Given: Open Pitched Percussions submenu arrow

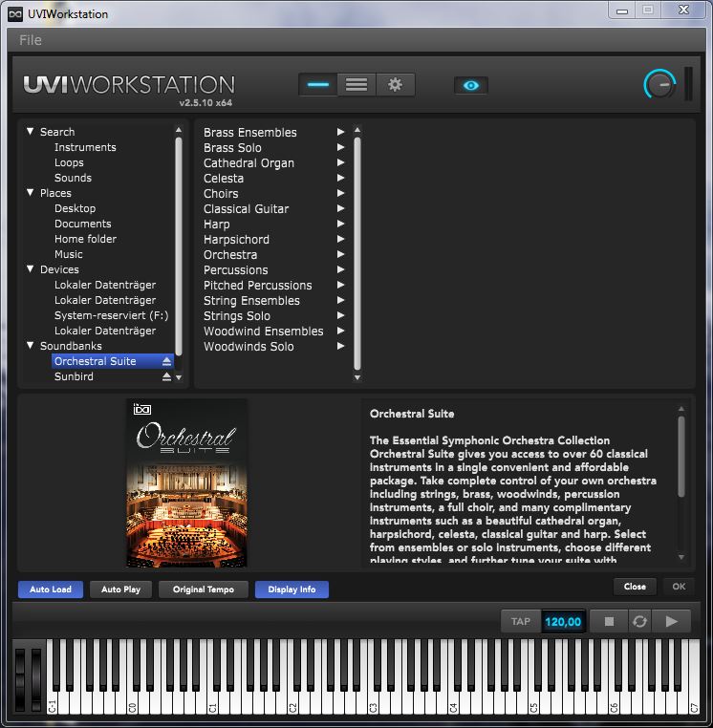Looking at the screenshot, I should [x=340, y=285].
